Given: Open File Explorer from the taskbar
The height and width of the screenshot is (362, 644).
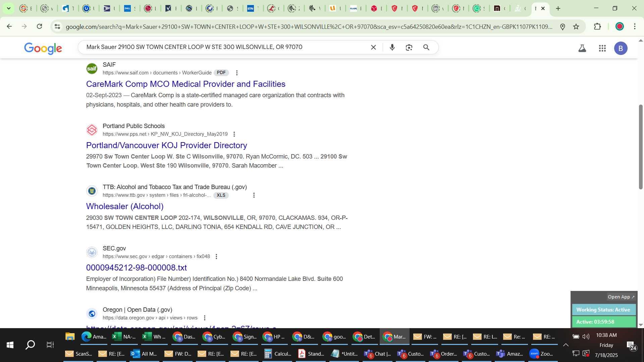Looking at the screenshot, I should coord(70,337).
